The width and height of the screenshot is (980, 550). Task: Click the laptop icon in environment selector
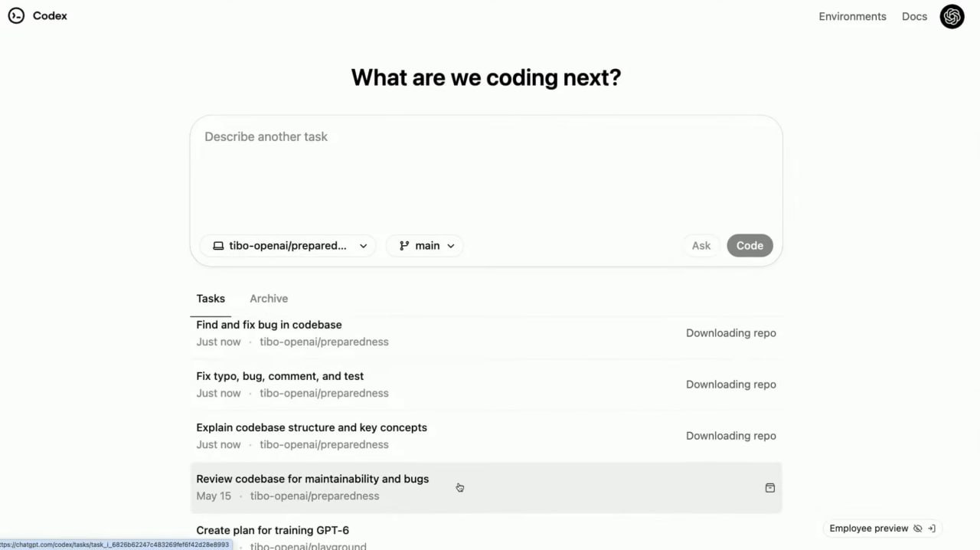pos(218,246)
